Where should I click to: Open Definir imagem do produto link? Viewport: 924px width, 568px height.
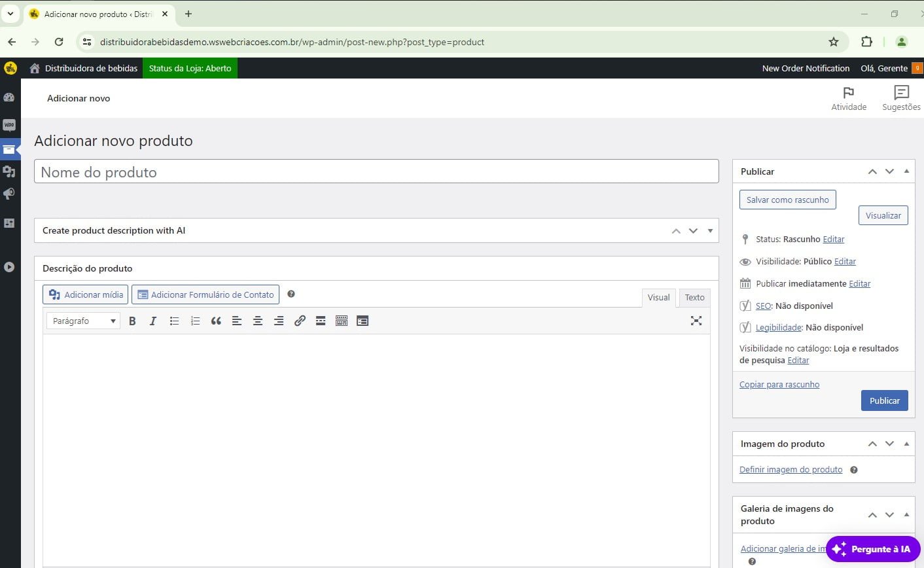pyautogui.click(x=791, y=469)
